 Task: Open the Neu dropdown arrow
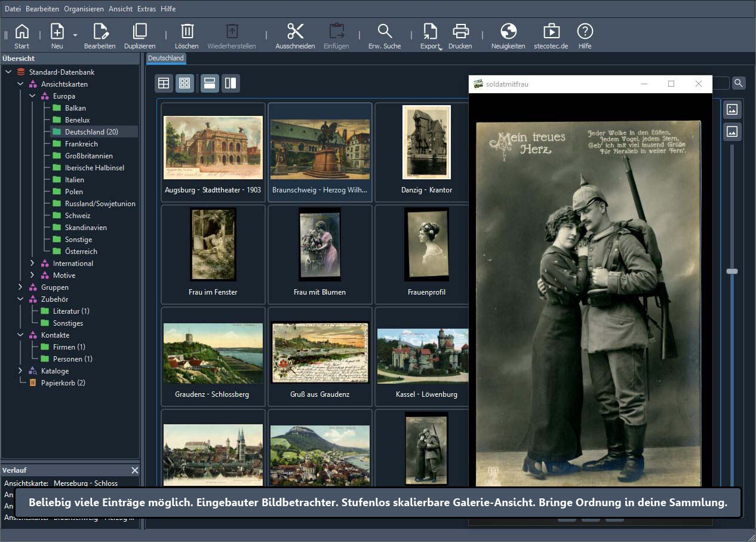[75, 35]
